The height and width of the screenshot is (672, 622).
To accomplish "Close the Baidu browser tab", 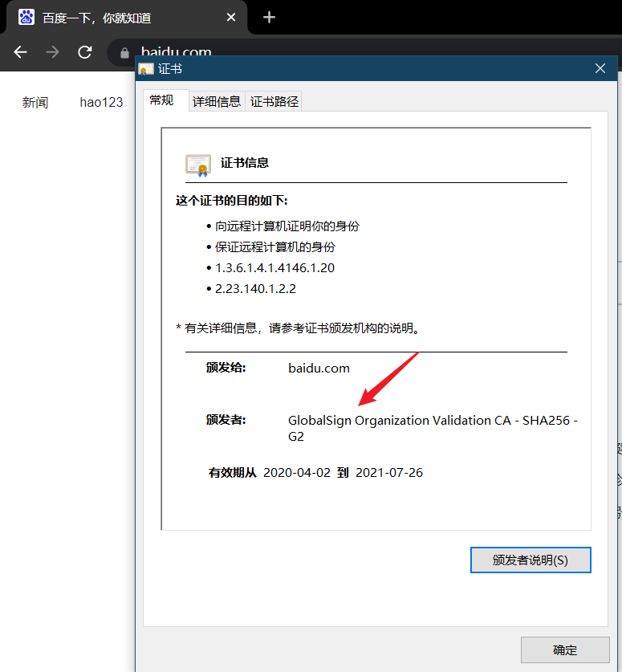I will (231, 18).
